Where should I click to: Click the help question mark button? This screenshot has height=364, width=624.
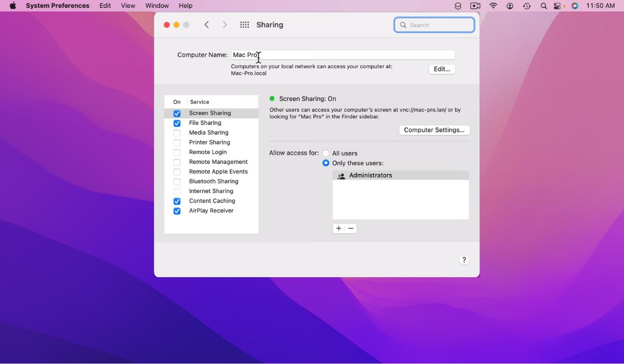464,260
